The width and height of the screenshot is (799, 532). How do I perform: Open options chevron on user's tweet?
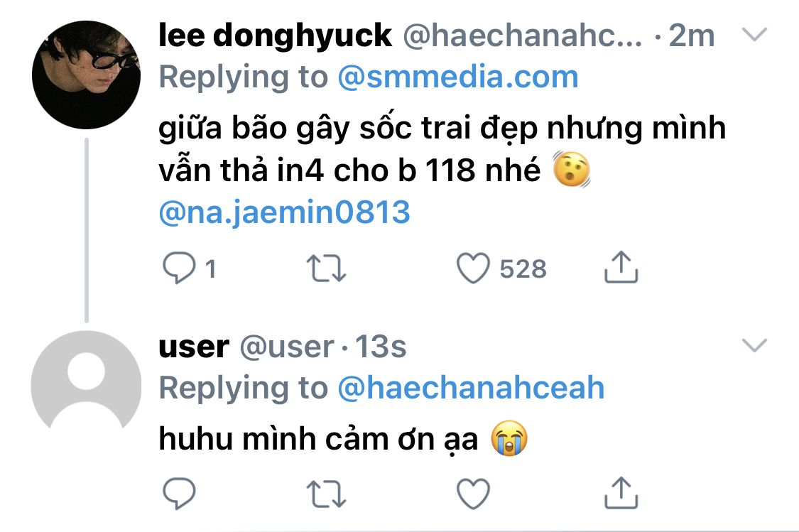(x=754, y=345)
